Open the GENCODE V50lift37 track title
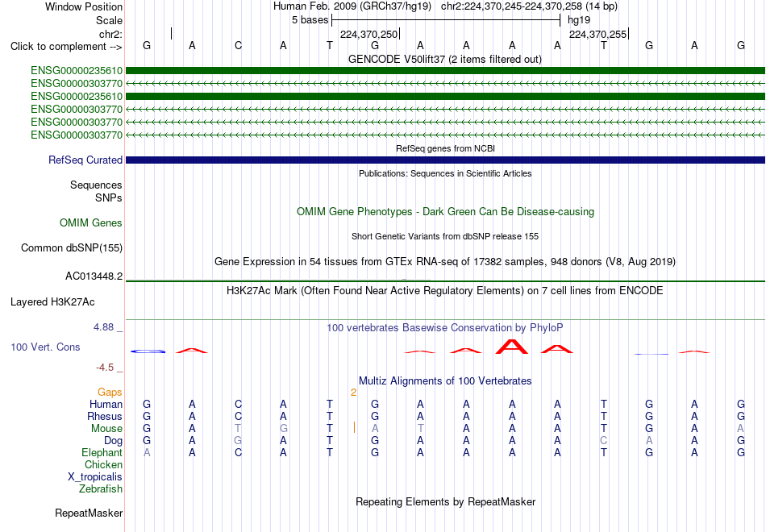Screen dimensions: 766x532 [x=445, y=59]
